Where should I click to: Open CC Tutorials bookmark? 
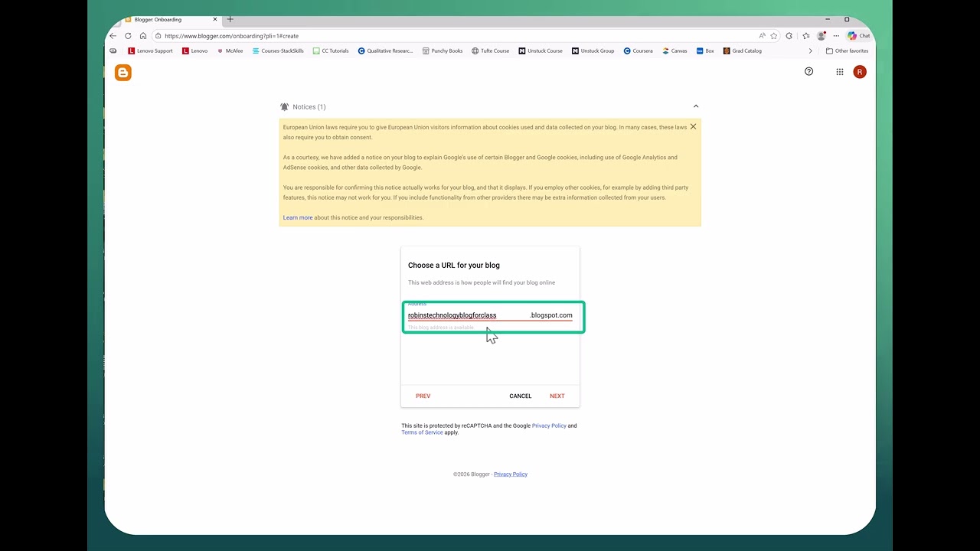(x=331, y=51)
